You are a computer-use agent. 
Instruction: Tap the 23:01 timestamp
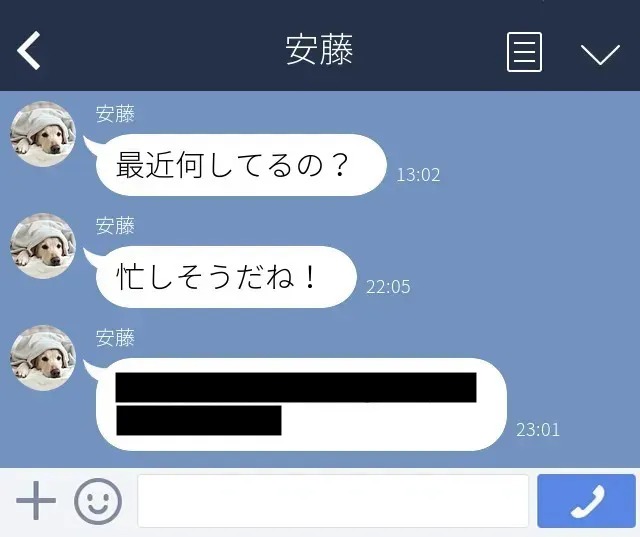[538, 430]
